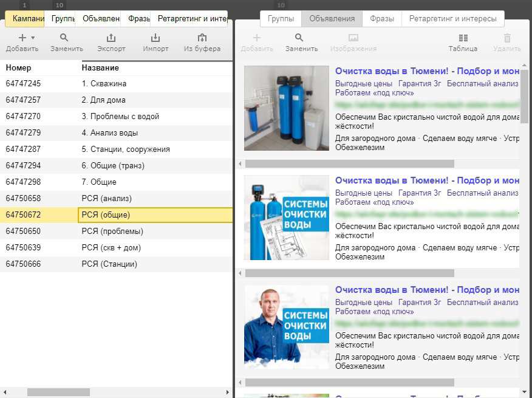Switch to right panel Группы tab
The image size is (532, 398).
click(x=281, y=19)
